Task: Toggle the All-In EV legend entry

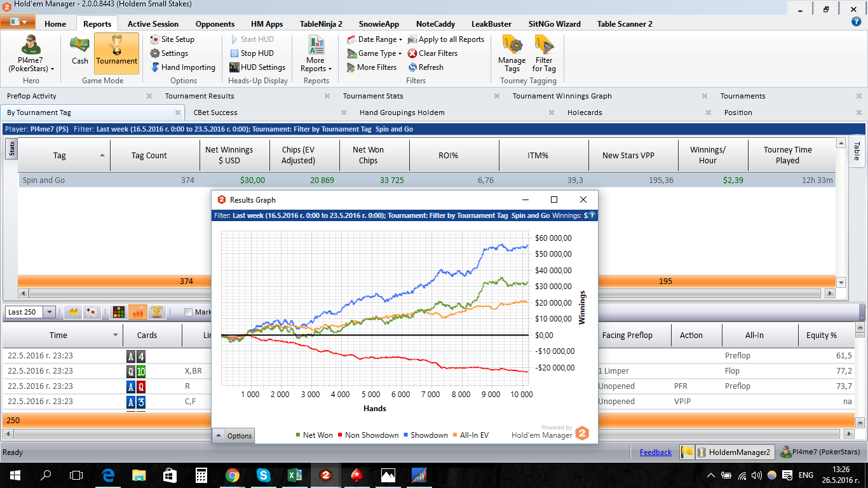Action: 470,435
